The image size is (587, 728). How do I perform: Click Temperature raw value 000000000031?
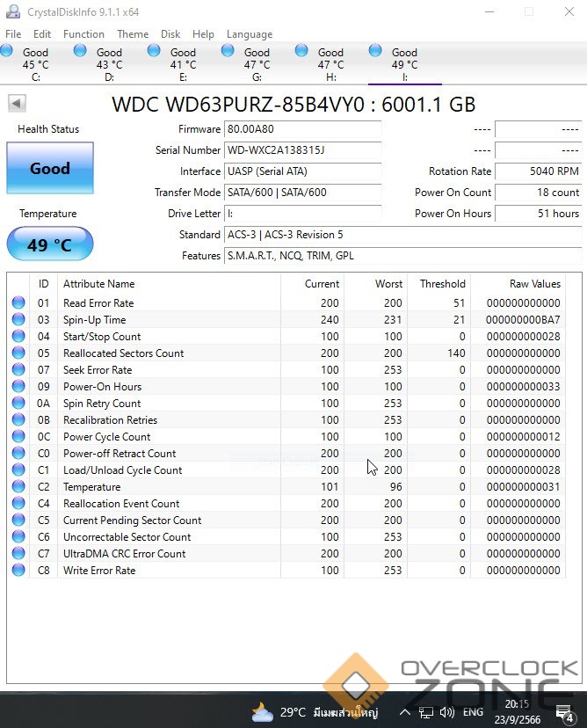click(x=523, y=486)
